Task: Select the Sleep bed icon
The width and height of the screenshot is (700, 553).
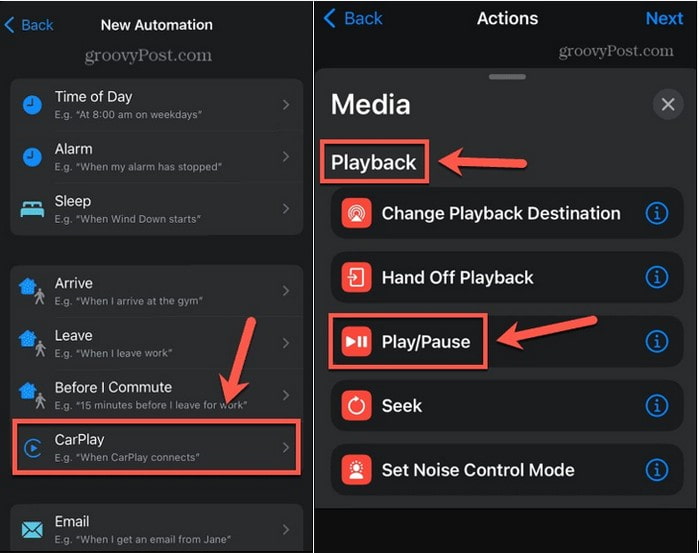Action: point(32,209)
